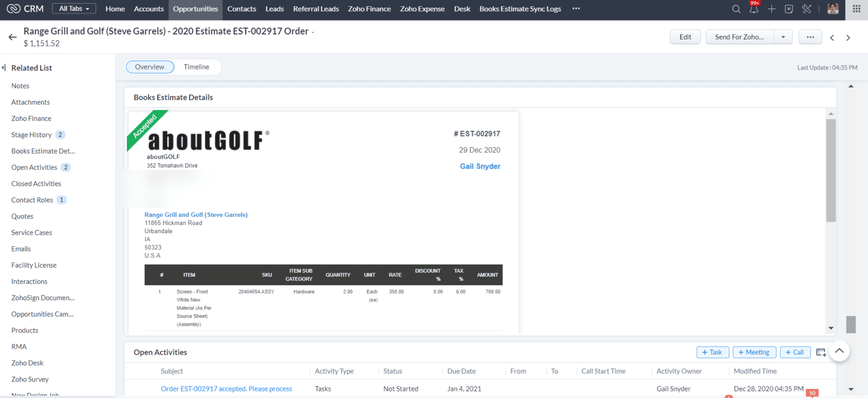This screenshot has height=398, width=868.
Task: Open the Referral Leads tab
Action: [316, 9]
